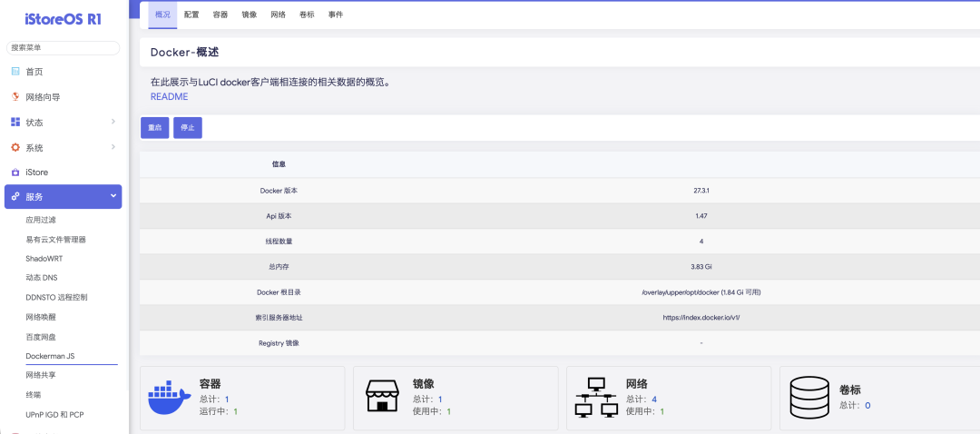The width and height of the screenshot is (980, 434).
Task: Click the 停止 stop button
Action: 188,128
